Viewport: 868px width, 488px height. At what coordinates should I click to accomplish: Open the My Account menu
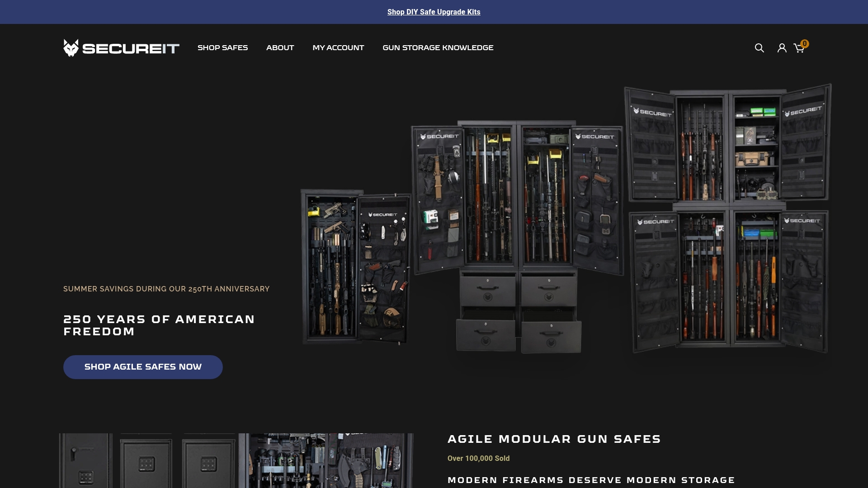coord(338,48)
